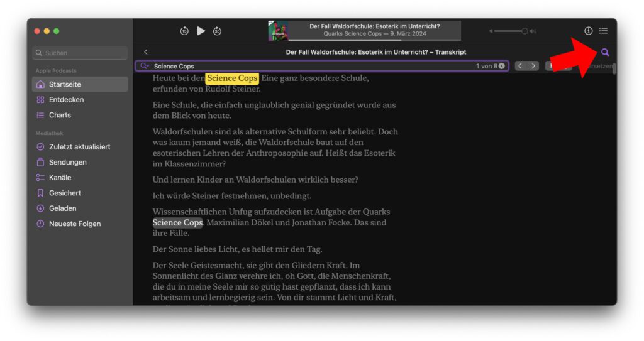Open the Gesichert saved episodes

click(65, 193)
